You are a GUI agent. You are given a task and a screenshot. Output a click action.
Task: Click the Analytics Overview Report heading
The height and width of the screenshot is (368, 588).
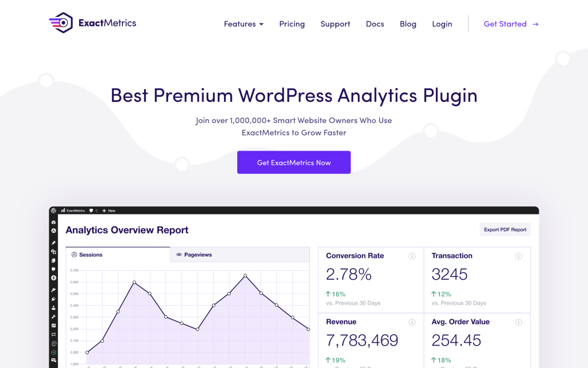click(127, 230)
